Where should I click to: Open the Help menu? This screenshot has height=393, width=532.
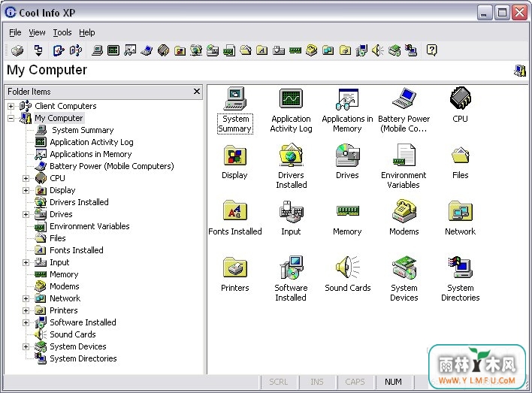[87, 32]
